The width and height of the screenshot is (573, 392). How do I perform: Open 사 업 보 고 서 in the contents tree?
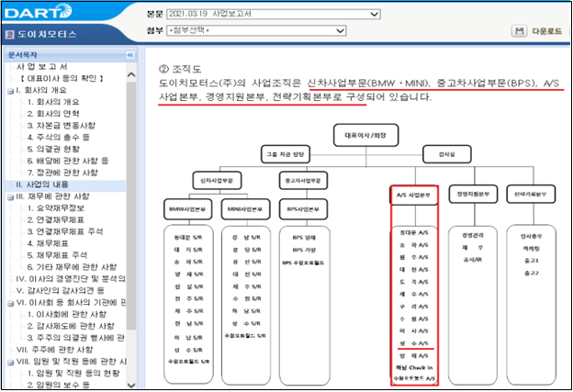(x=41, y=67)
